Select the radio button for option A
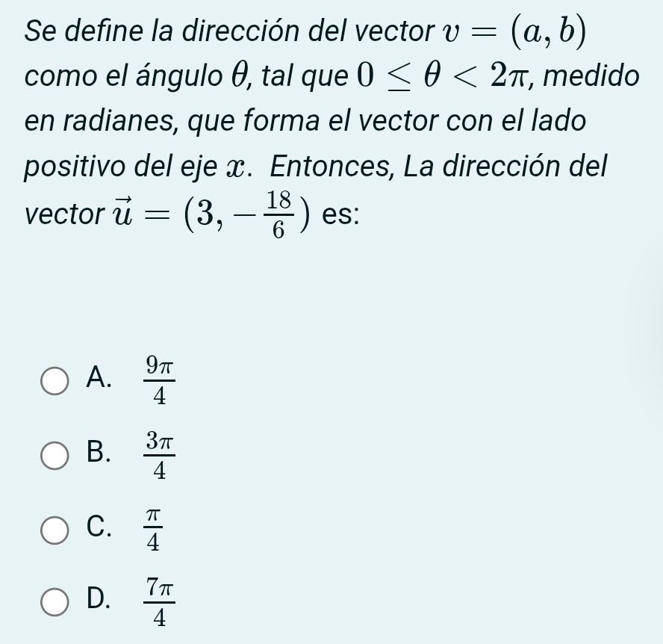The height and width of the screenshot is (644, 663). coord(53,380)
